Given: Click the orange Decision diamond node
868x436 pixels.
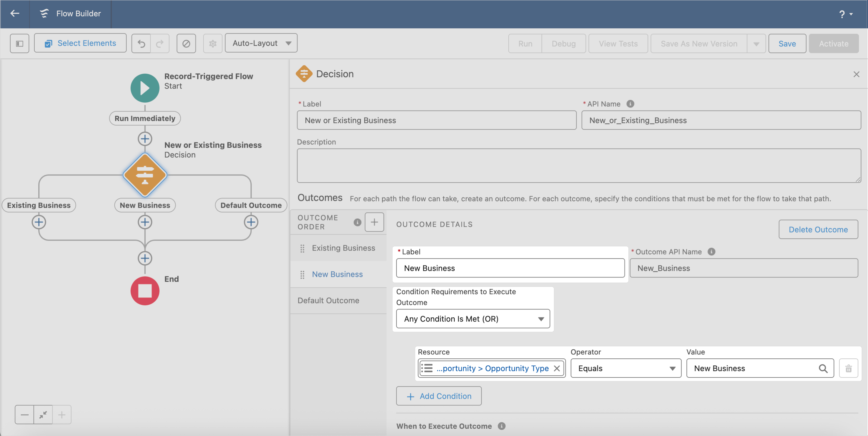Looking at the screenshot, I should click(x=145, y=175).
